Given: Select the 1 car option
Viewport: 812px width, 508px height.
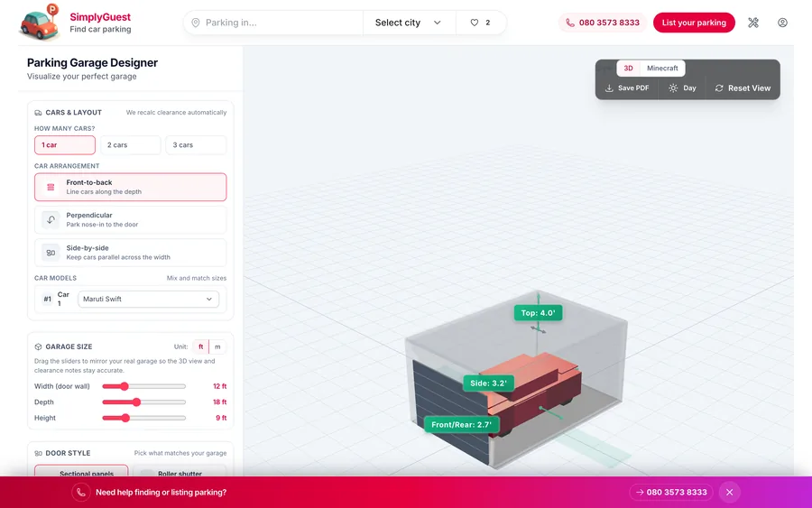Looking at the screenshot, I should (x=65, y=145).
